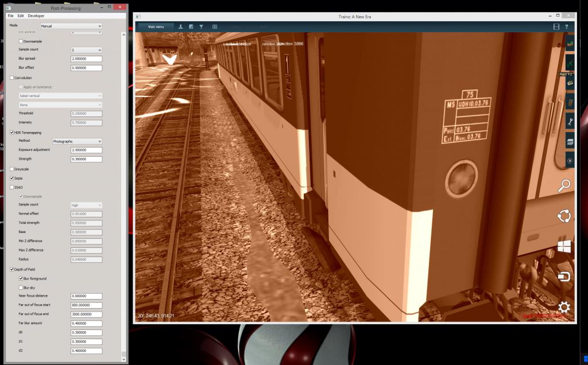Disable the HDR Tonemapping checkbox
Screen dimensions: 588x365
click(x=11, y=133)
